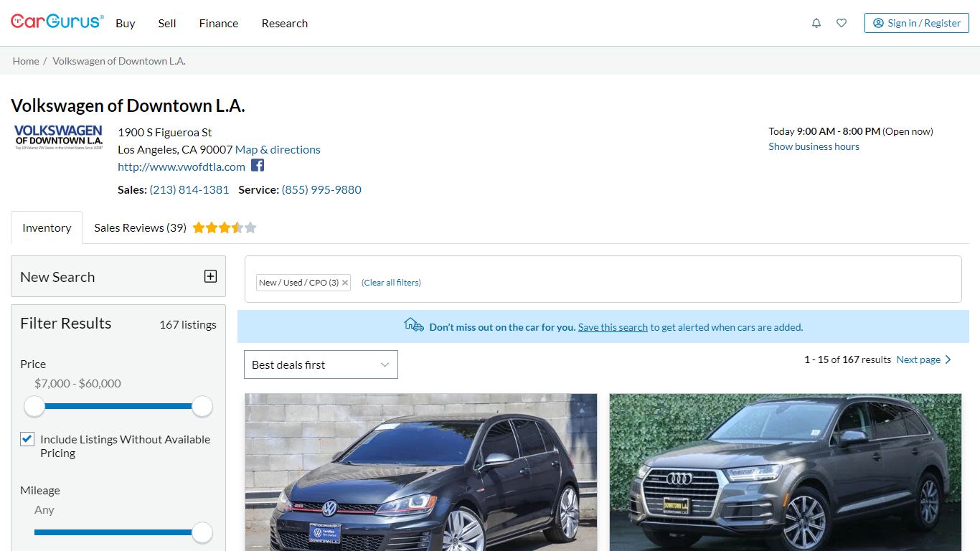
Task: Click the 167 listings count text
Action: click(188, 324)
